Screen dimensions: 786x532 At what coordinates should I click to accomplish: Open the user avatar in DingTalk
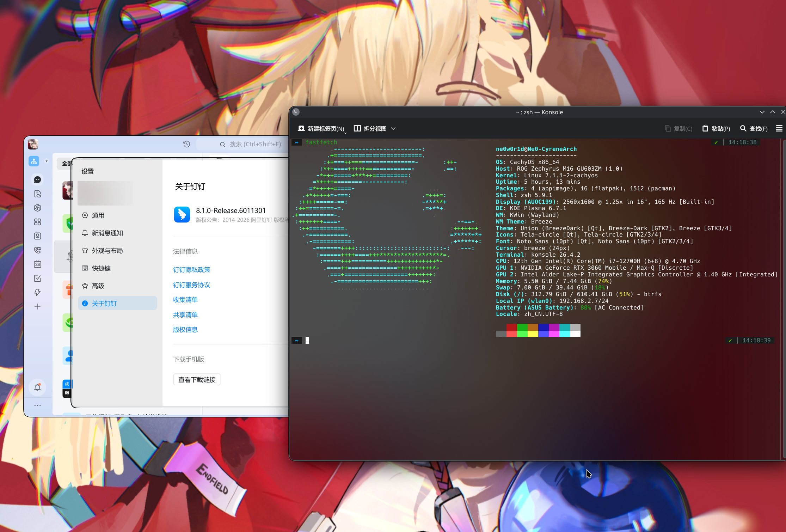pyautogui.click(x=33, y=144)
